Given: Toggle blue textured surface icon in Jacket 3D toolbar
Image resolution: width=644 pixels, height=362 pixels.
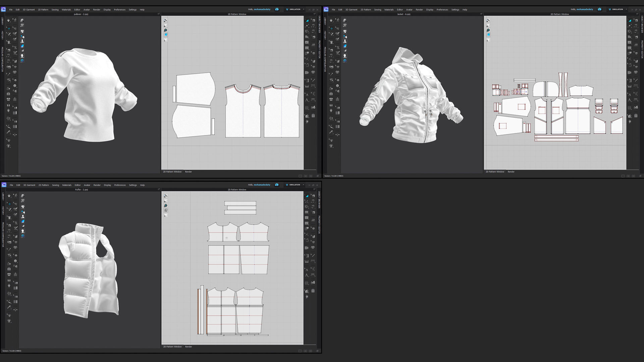Looking at the screenshot, I should click(345, 46).
